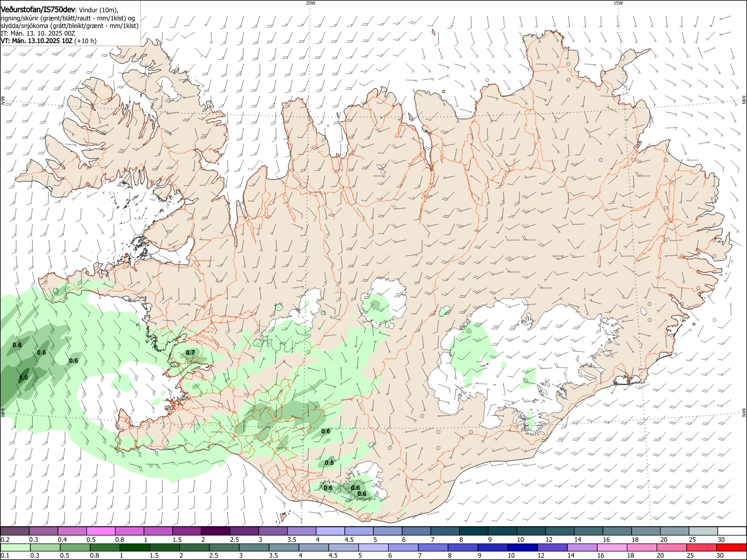Click the palest green 0.1 swatch, lower legend row

15,548
